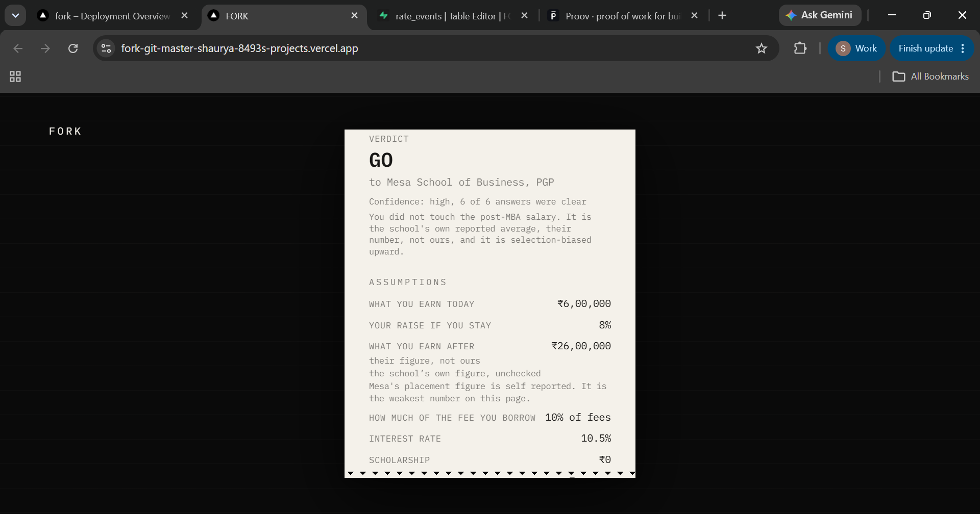The image size is (980, 514).
Task: Open the apps grid icon in bookmarks bar
Action: [x=15, y=76]
